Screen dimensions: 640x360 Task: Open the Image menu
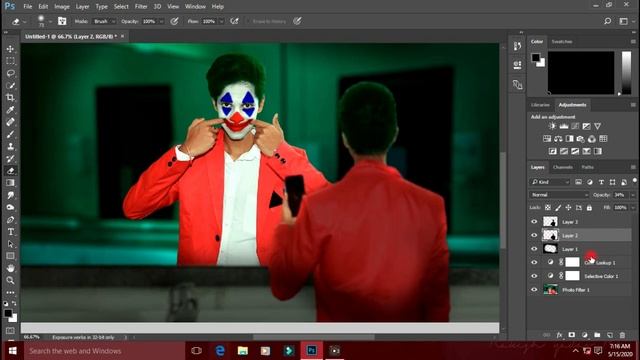(62, 7)
